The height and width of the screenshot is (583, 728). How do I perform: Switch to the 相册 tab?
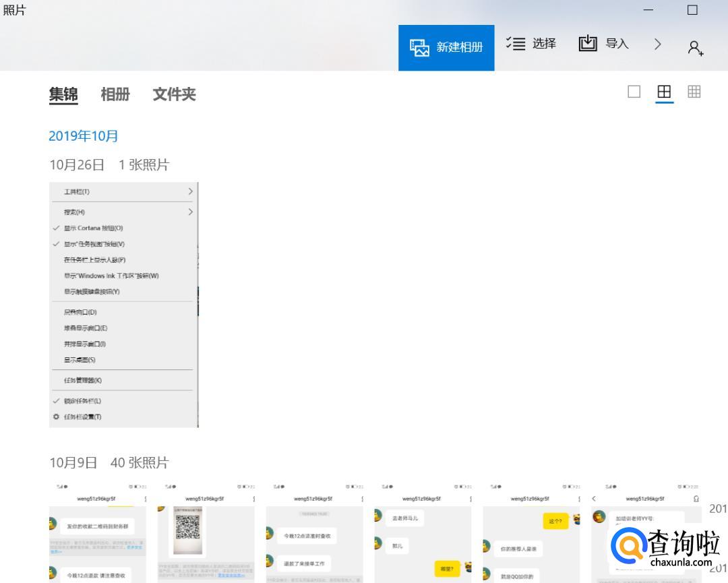[115, 94]
